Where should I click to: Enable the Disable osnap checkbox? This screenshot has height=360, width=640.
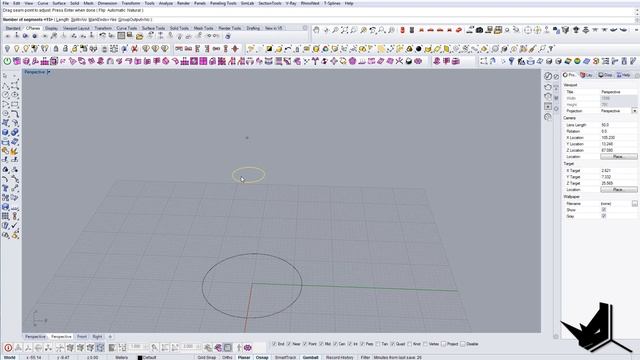point(462,344)
